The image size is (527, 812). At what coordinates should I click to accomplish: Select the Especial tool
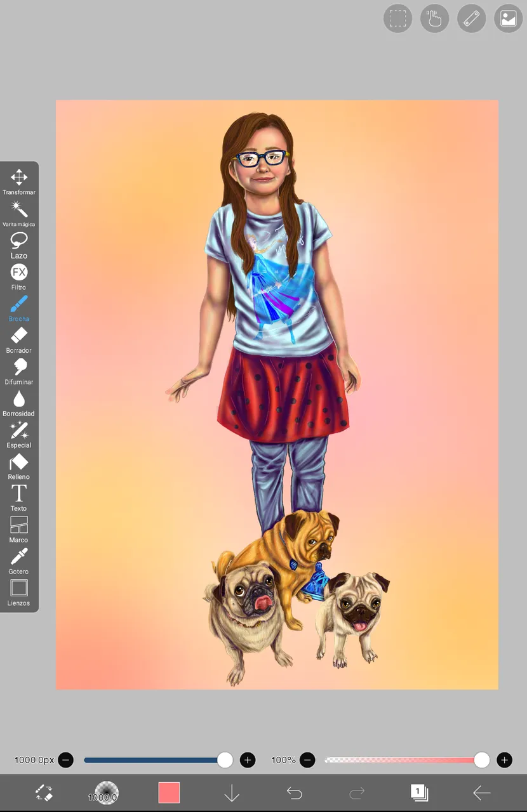19,435
